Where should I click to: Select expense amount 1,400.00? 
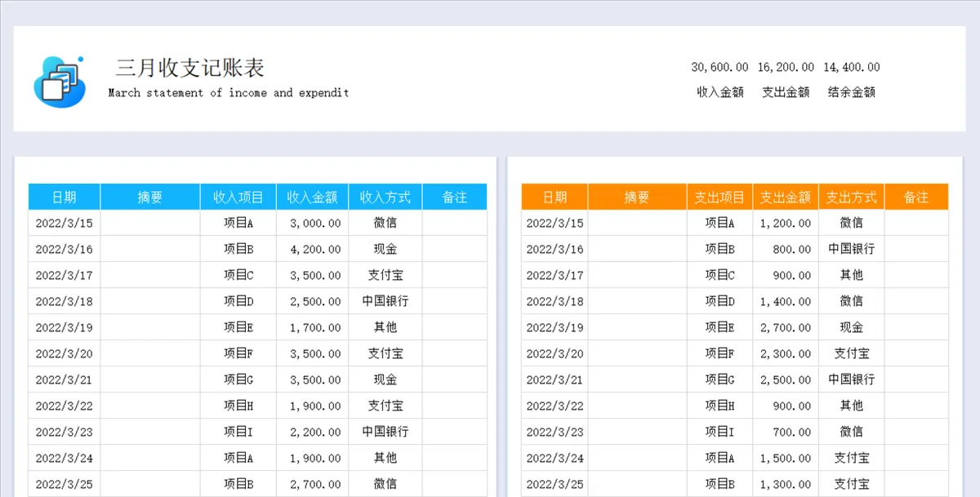click(x=786, y=301)
